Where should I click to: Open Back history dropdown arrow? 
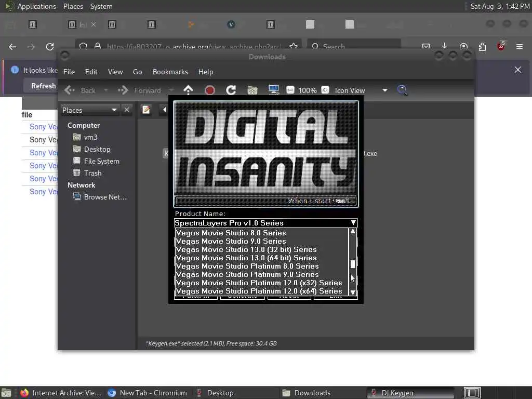pyautogui.click(x=106, y=90)
